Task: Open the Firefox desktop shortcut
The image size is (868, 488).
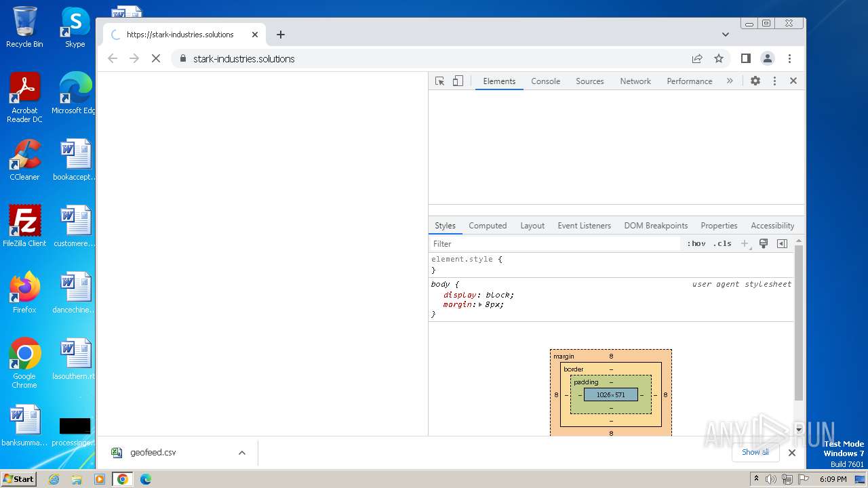Action: tap(24, 293)
